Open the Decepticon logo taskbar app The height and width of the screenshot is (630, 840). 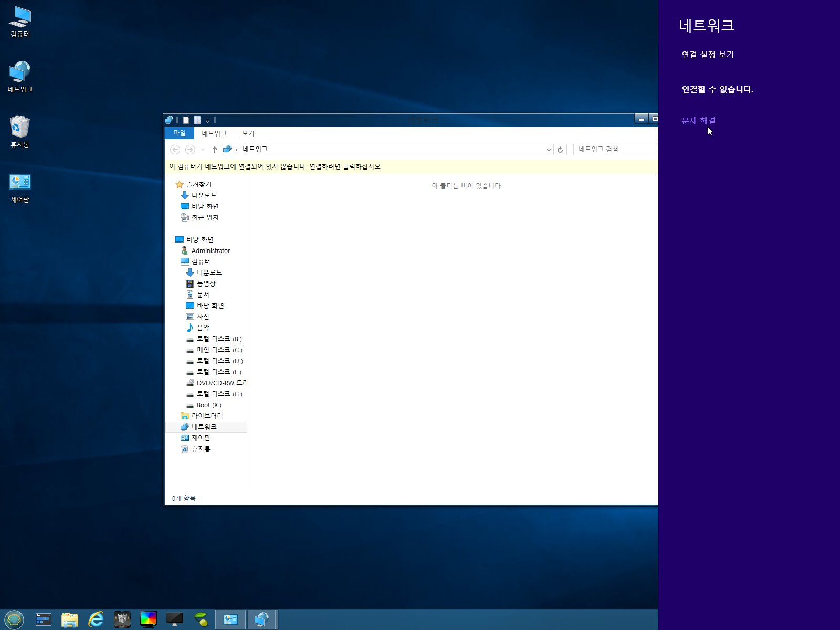tap(122, 619)
